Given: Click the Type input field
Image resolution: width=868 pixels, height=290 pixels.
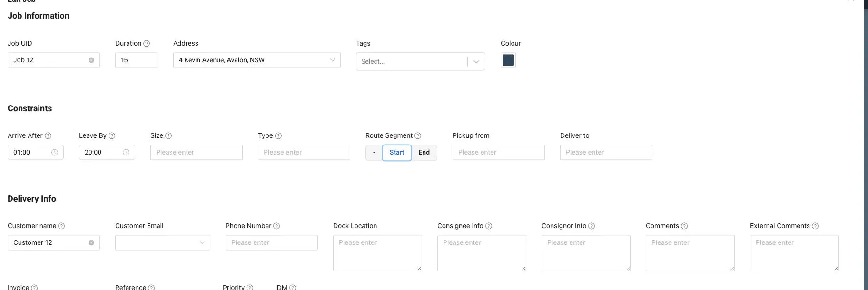Looking at the screenshot, I should pyautogui.click(x=304, y=152).
